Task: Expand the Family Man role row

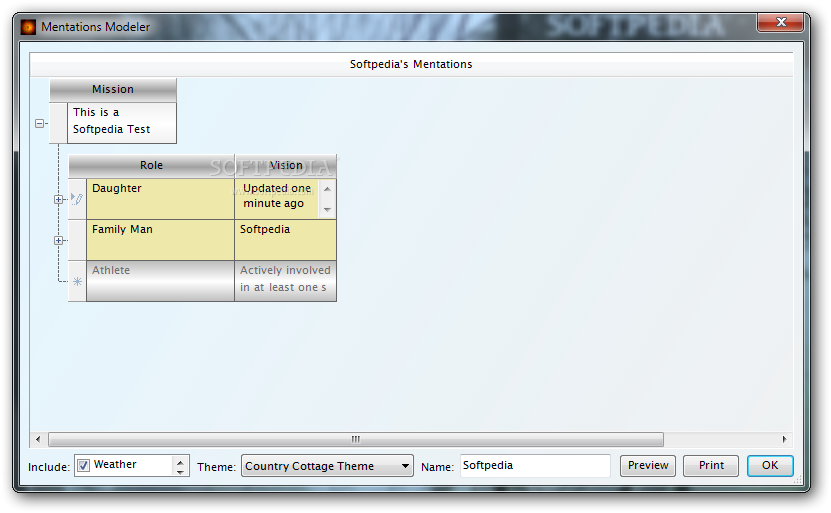Action: (x=58, y=241)
